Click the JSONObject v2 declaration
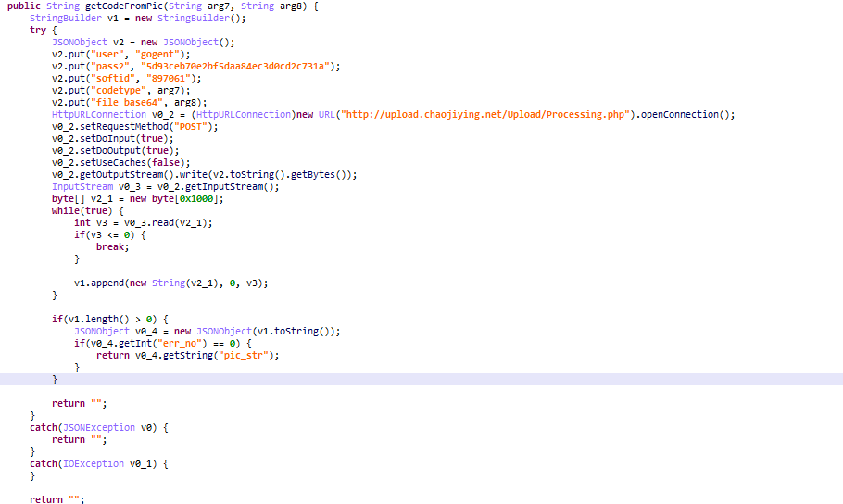The width and height of the screenshot is (843, 504). 143,42
